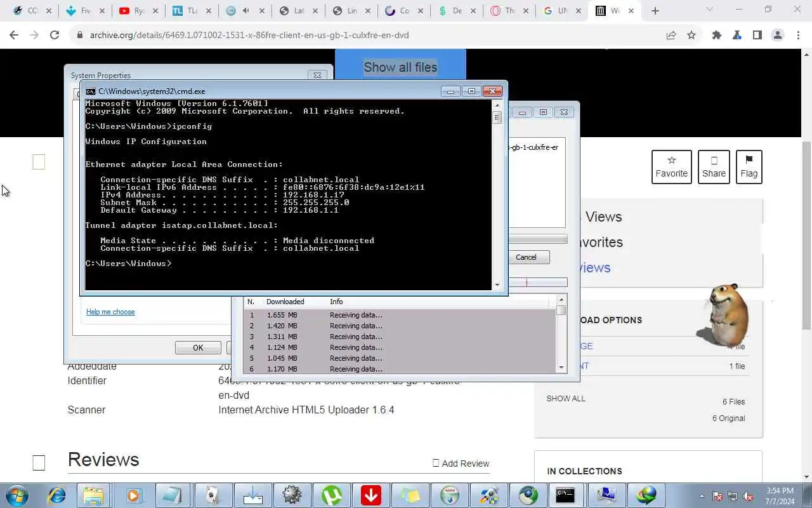Click the 192.168.1.17 IPv4 address text
This screenshot has height=508, width=812.
pyautogui.click(x=313, y=195)
